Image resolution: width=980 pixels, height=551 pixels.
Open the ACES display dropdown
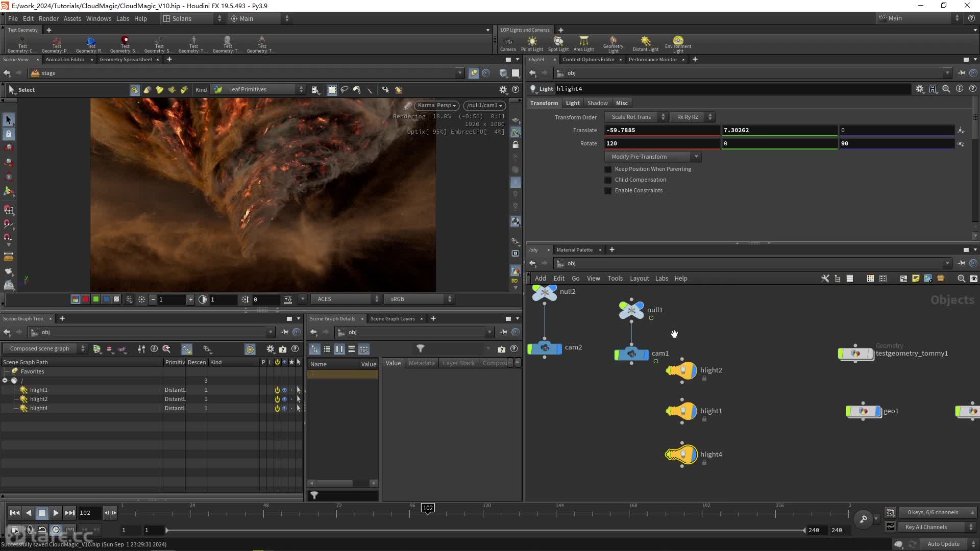[x=347, y=299]
